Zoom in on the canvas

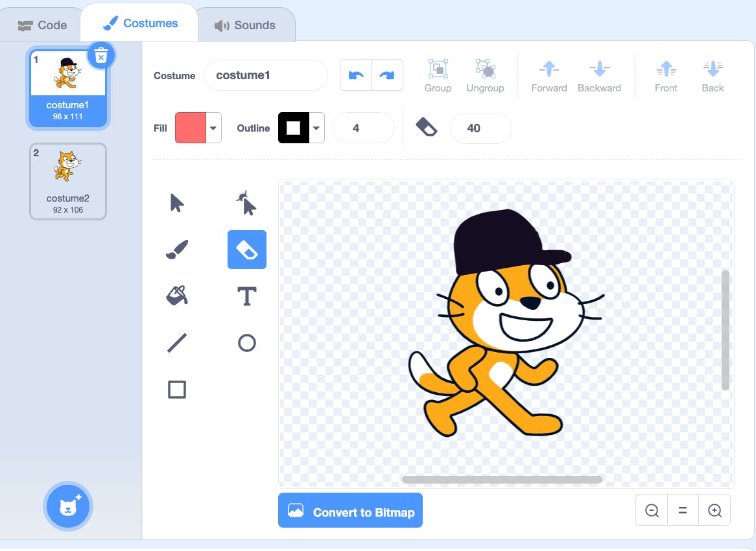(x=715, y=511)
